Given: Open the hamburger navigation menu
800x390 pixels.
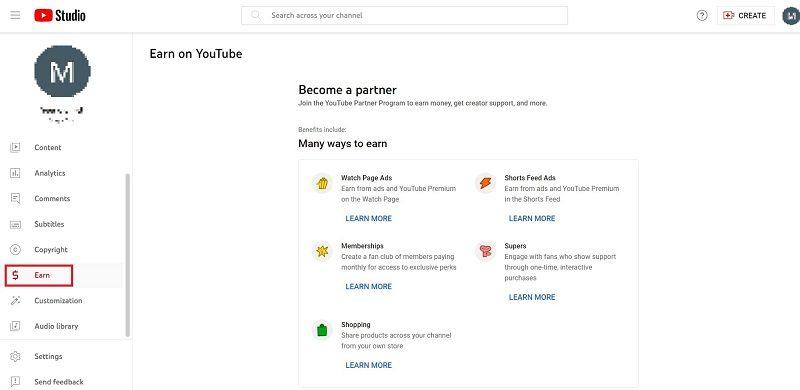Looking at the screenshot, I should [15, 15].
